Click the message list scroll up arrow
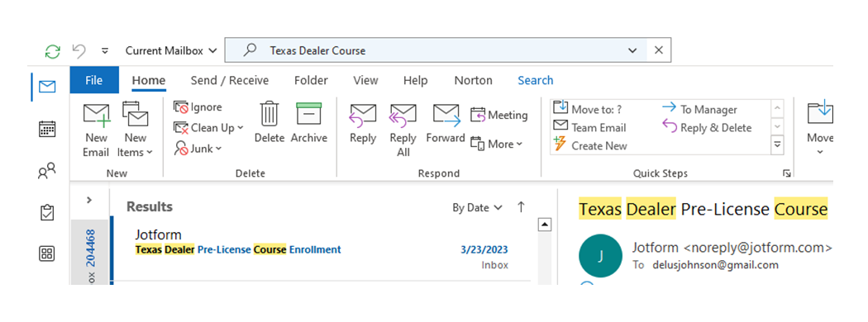The image size is (868, 322). pyautogui.click(x=546, y=225)
